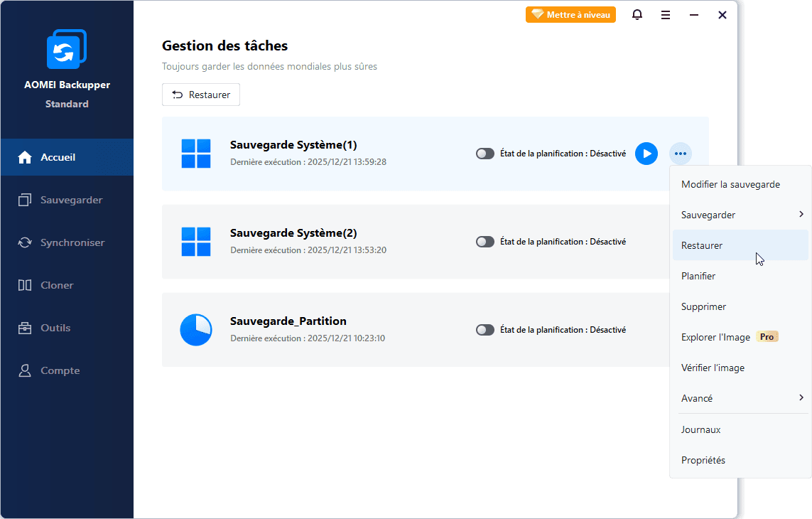Expand the Avancé submenu
812x519 pixels.
801,398
